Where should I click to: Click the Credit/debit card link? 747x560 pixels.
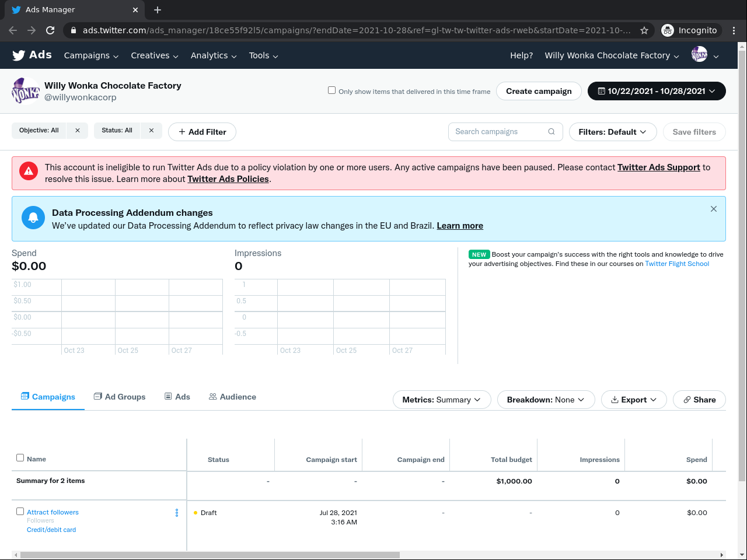pyautogui.click(x=51, y=530)
